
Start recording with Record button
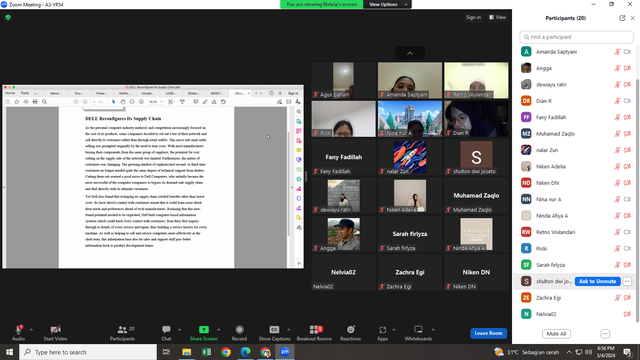click(x=239, y=333)
